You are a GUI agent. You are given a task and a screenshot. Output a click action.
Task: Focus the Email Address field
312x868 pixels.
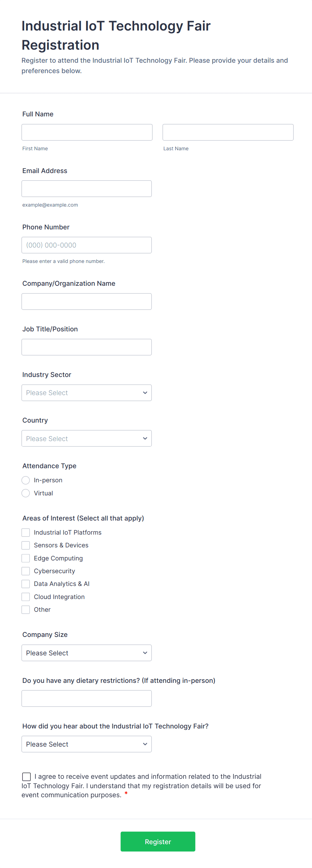[x=86, y=188]
